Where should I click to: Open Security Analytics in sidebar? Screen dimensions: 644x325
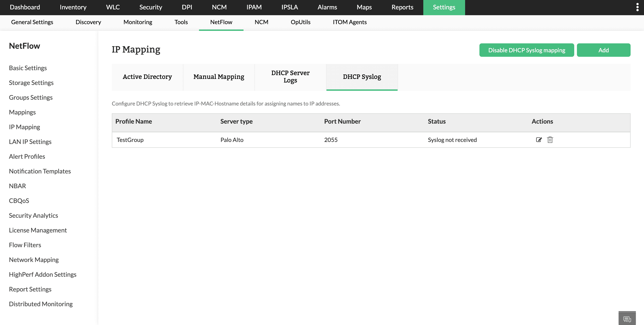coord(34,215)
